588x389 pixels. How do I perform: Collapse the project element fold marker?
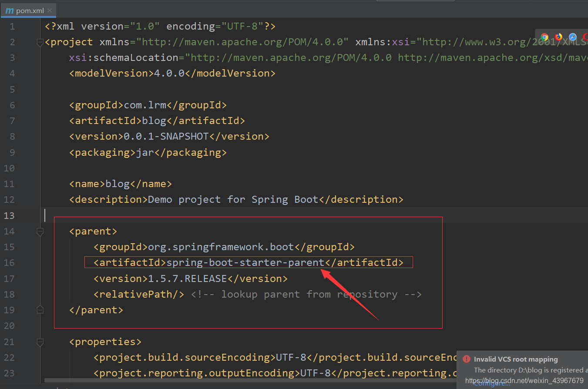40,42
